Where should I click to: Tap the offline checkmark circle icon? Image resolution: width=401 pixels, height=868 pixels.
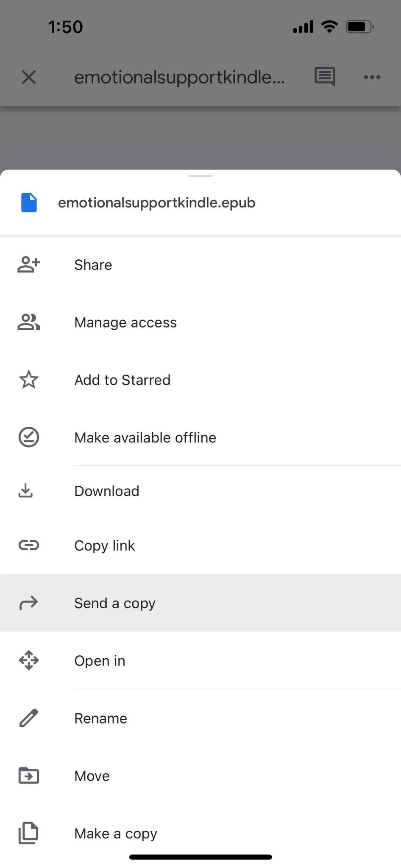pyautogui.click(x=28, y=437)
